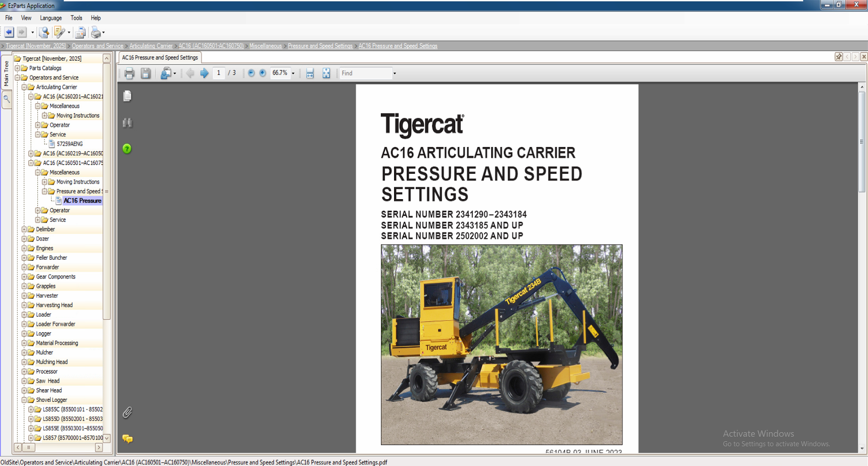868x466 pixels.
Task: Click the green Help icon in the sidebar
Action: (127, 149)
